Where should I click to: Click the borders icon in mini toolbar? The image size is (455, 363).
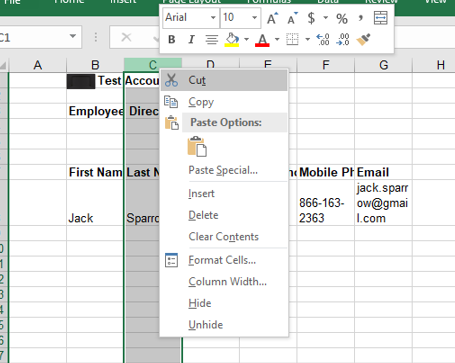click(292, 39)
